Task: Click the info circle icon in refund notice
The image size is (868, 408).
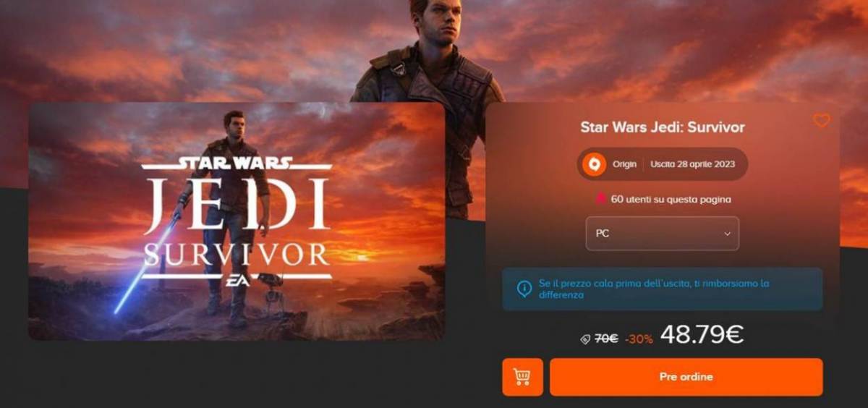Action: point(524,289)
